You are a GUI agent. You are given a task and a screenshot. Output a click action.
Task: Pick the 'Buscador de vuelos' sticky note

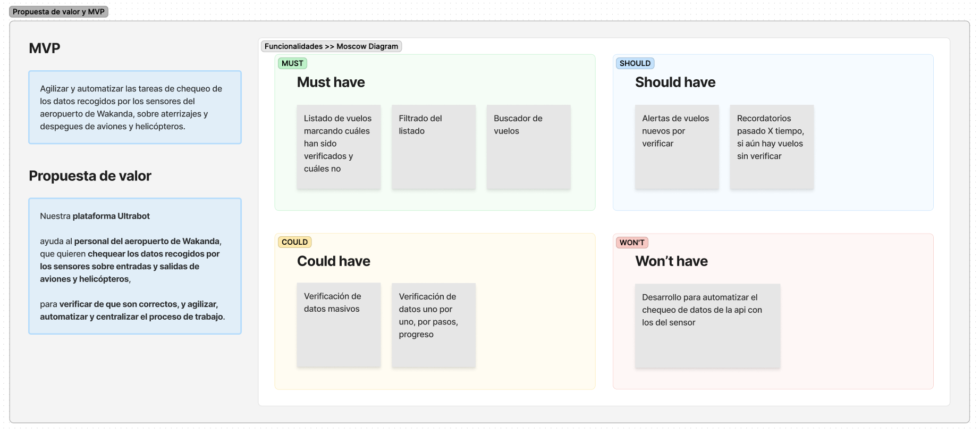[528, 147]
